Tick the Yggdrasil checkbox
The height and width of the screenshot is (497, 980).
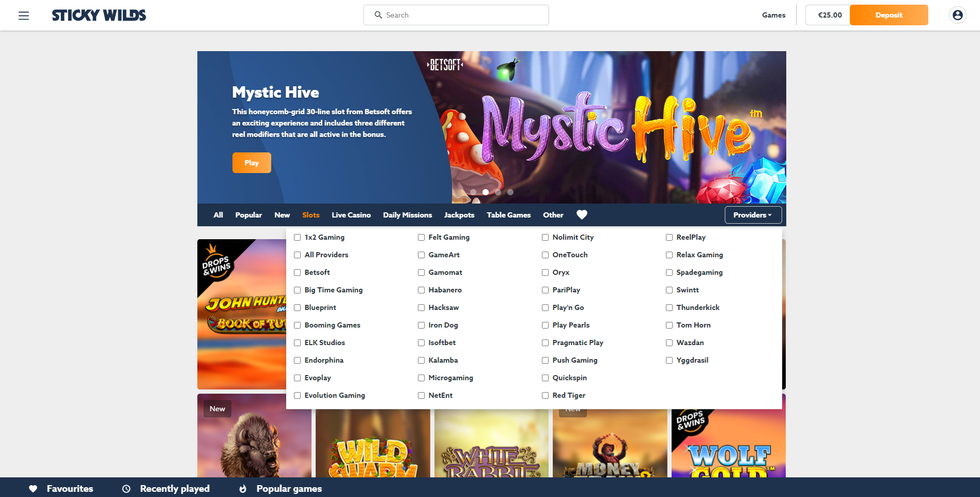point(670,361)
